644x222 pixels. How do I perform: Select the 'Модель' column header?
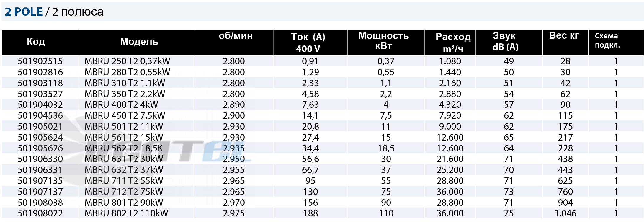pyautogui.click(x=139, y=42)
